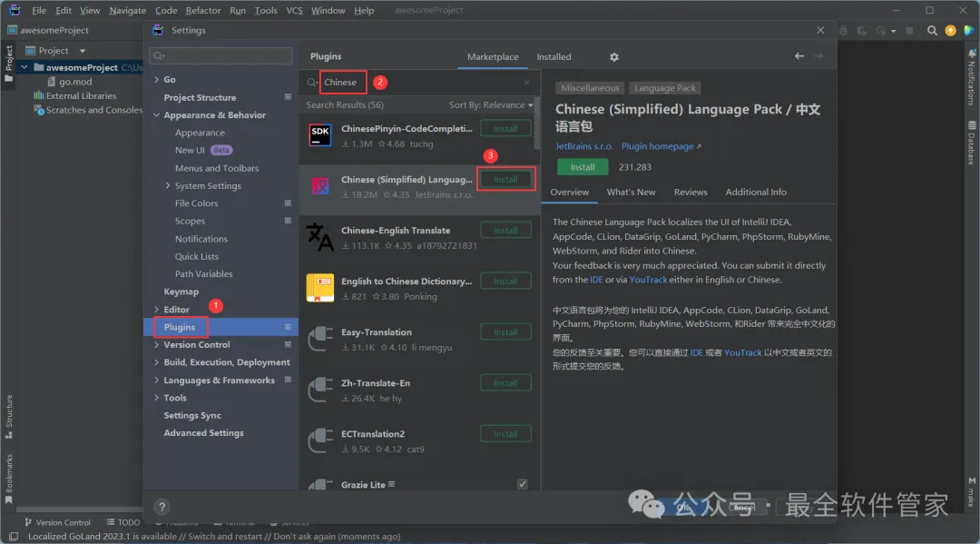Install Chinese (Simplified) Language Pack from list

pyautogui.click(x=505, y=180)
